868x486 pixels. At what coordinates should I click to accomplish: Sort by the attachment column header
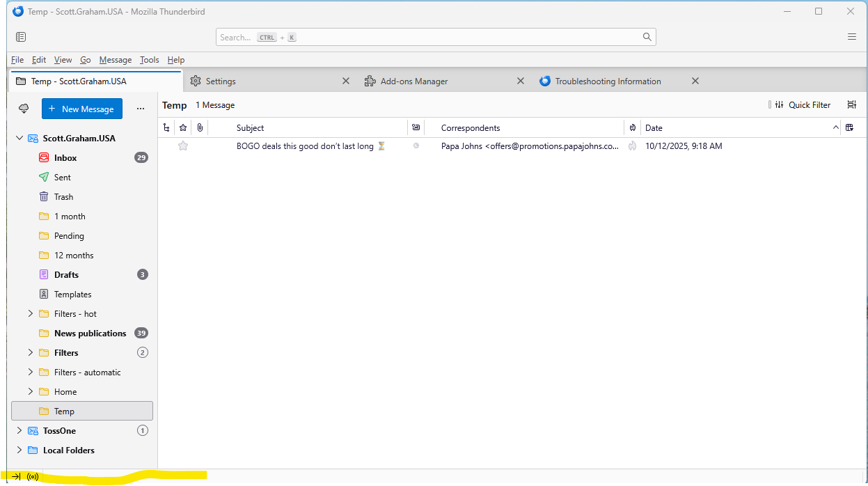(200, 127)
